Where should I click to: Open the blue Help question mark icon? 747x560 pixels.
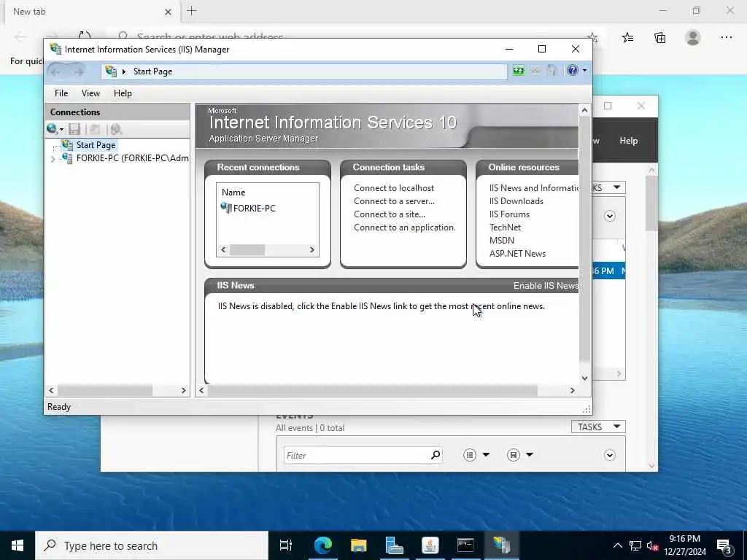coord(572,71)
